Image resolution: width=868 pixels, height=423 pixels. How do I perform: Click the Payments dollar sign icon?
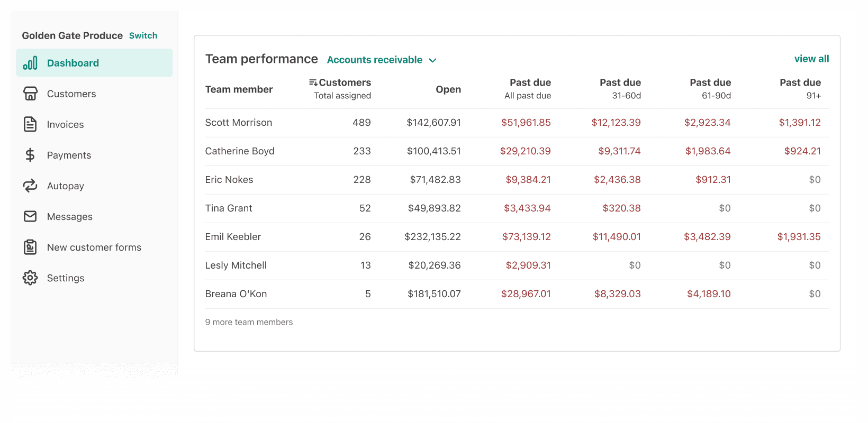[30, 155]
